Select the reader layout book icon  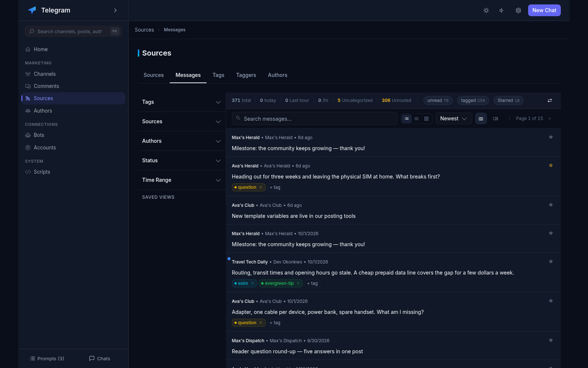coord(496,118)
